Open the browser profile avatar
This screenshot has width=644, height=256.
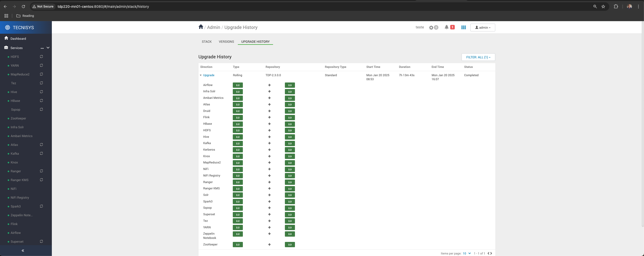point(629,7)
